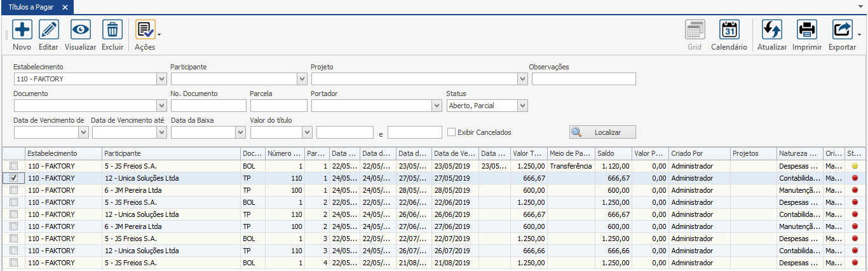Screen dimensions: 868x271
Task: Enable the Exibir Cancelados checkbox
Action: [x=451, y=132]
